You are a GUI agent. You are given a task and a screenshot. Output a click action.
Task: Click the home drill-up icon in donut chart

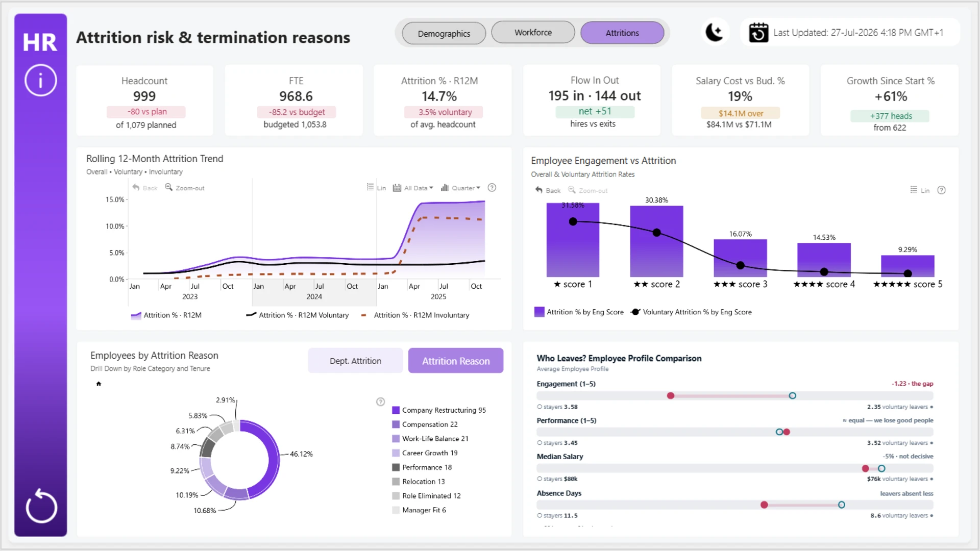99,384
